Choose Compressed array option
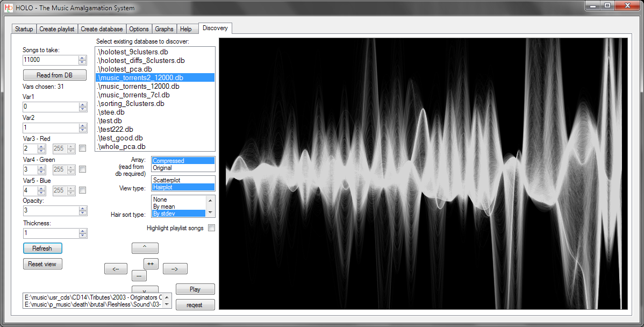This screenshot has height=327, width=644. click(183, 161)
